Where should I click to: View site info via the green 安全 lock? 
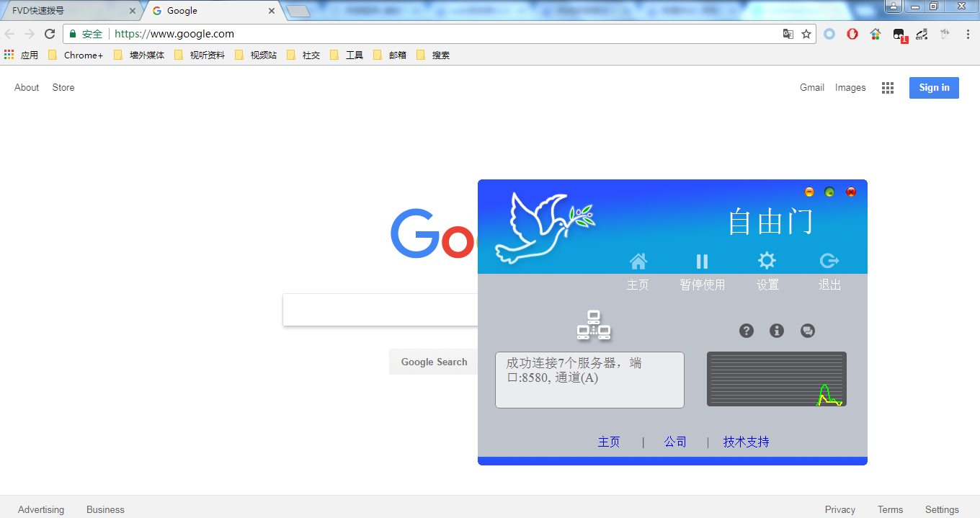tap(86, 34)
